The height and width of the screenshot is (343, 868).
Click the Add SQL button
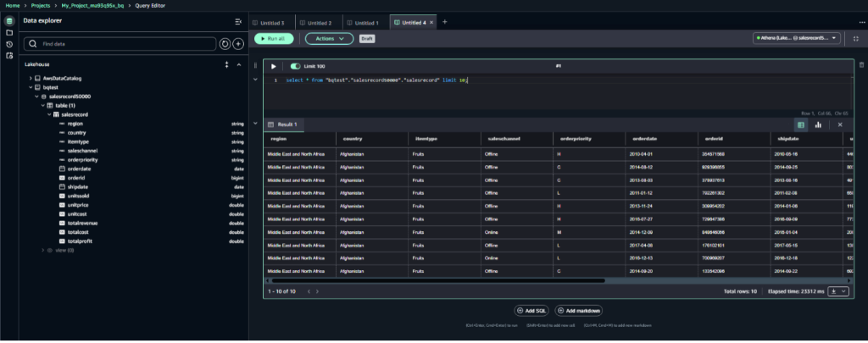tap(531, 311)
